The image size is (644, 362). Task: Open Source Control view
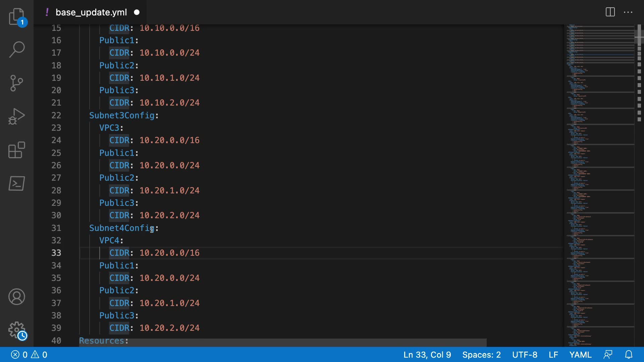coord(16,83)
